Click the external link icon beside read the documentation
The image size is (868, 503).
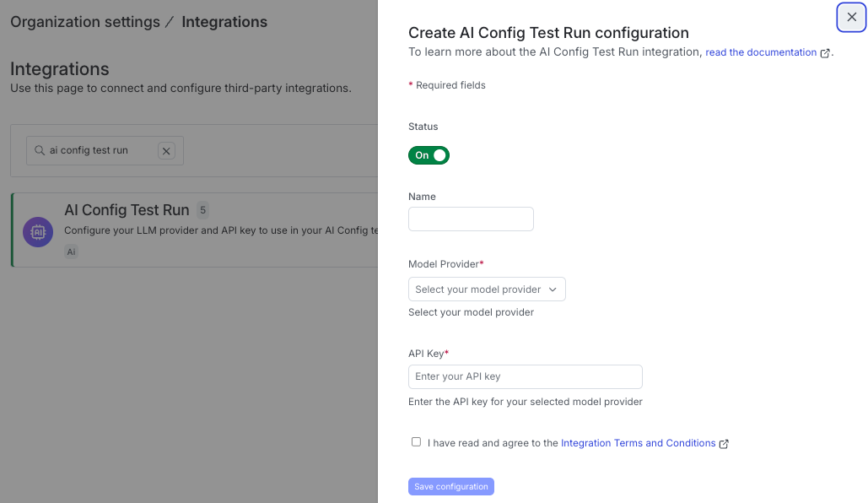[824, 52]
